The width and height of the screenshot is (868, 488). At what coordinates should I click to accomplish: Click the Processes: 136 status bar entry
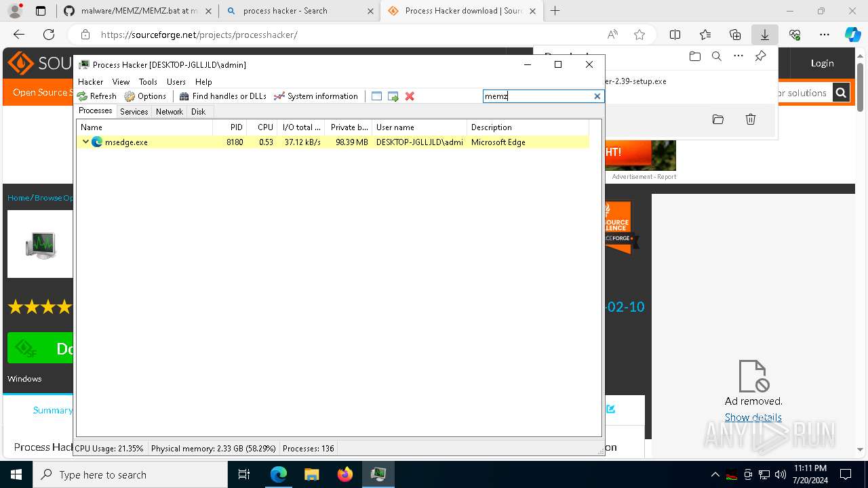click(308, 448)
